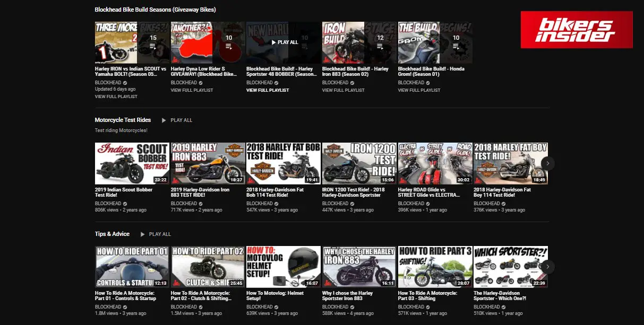
Task: Click title Why I chose the Harley Sportster Iron 883
Action: pyautogui.click(x=348, y=296)
